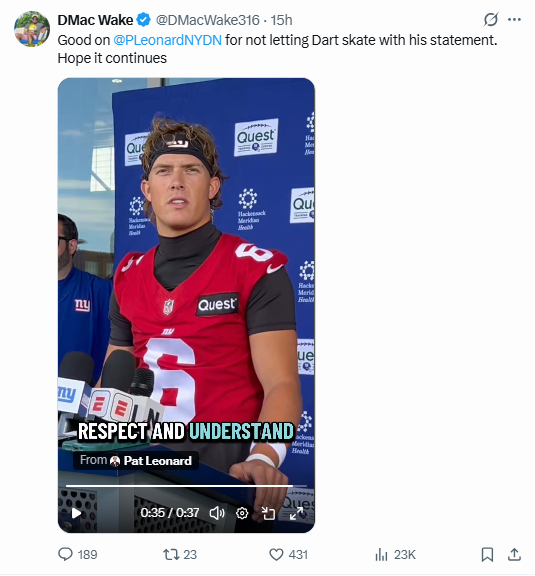Click the video progress bar
535x576 pixels.
pos(186,486)
